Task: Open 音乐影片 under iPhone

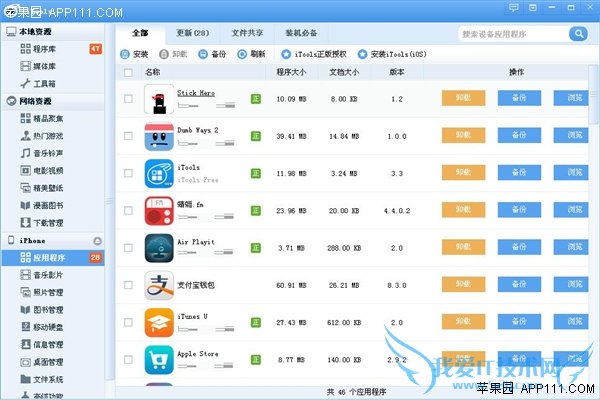Action: (52, 275)
